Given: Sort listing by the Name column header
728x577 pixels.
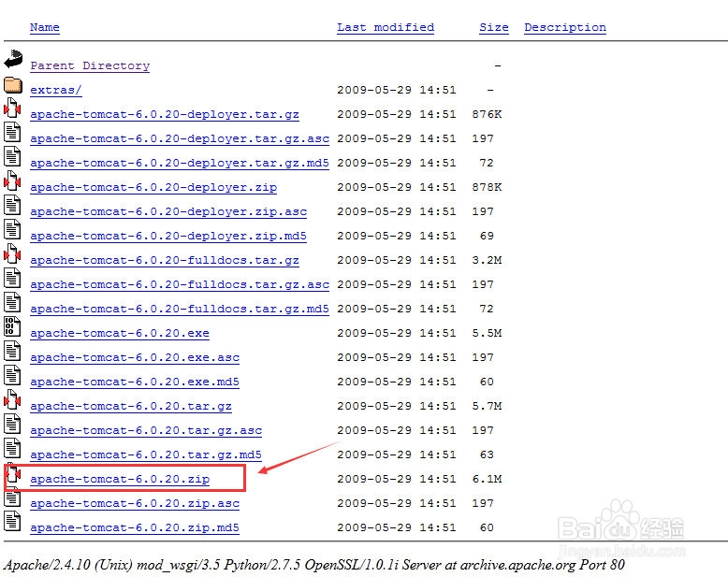Looking at the screenshot, I should (45, 27).
